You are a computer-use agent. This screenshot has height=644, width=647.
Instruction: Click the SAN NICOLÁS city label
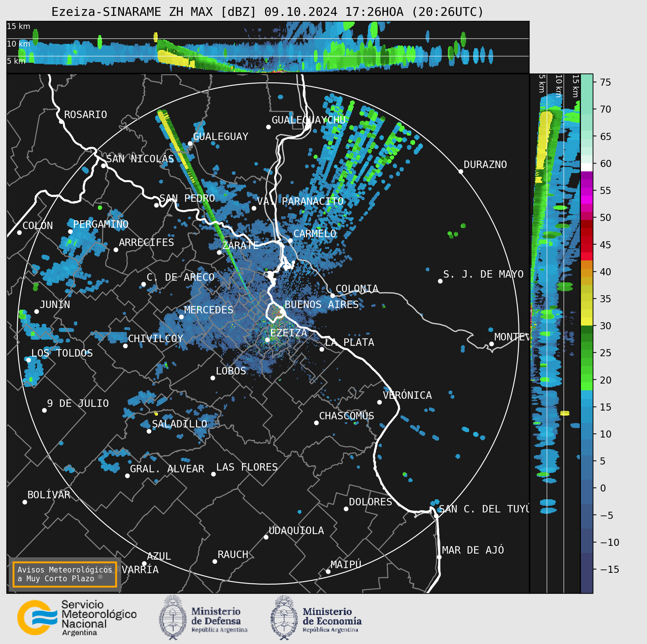[140, 159]
